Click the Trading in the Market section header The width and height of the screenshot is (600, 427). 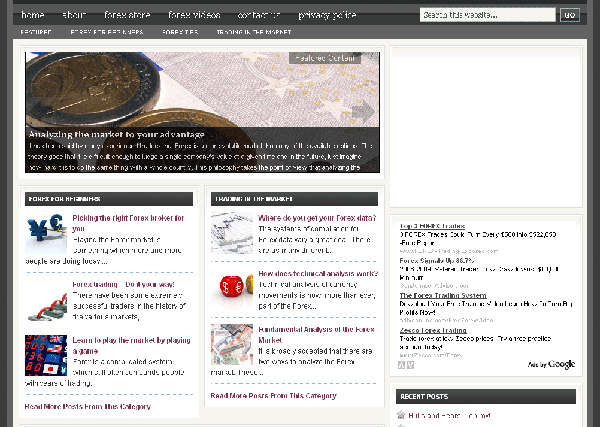coord(294,199)
